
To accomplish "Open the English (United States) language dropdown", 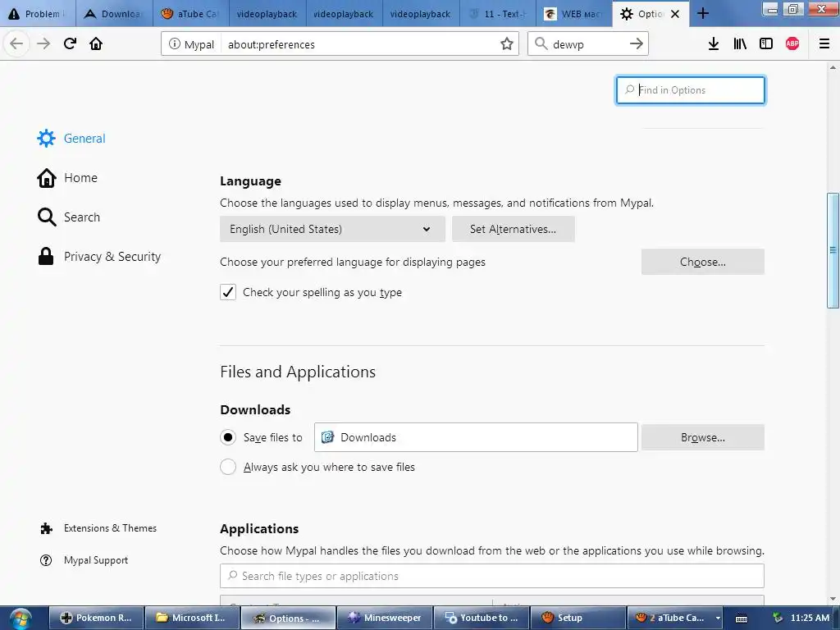I will [332, 230].
